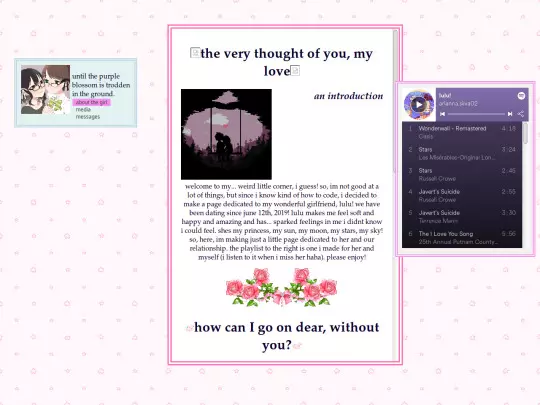
Task: Click the small icon before 'how can I go on'
Action: point(189,328)
